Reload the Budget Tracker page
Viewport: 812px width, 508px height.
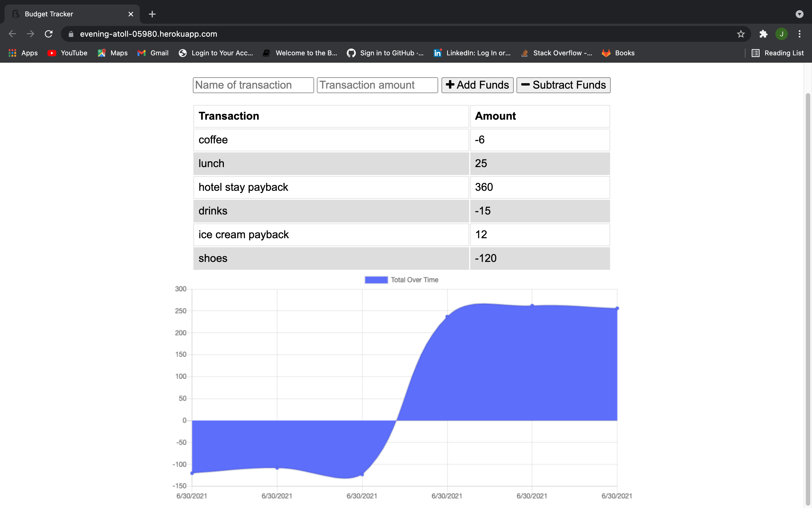click(x=49, y=34)
